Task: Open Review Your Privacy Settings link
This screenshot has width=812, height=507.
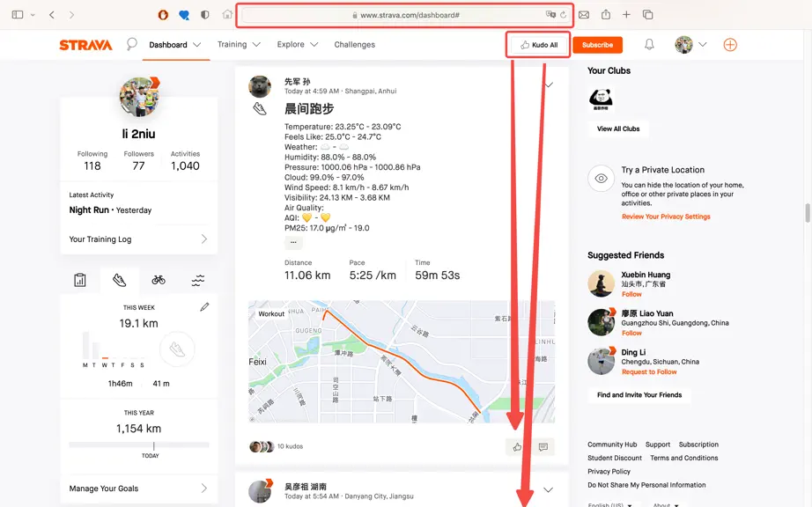Action: tap(666, 217)
